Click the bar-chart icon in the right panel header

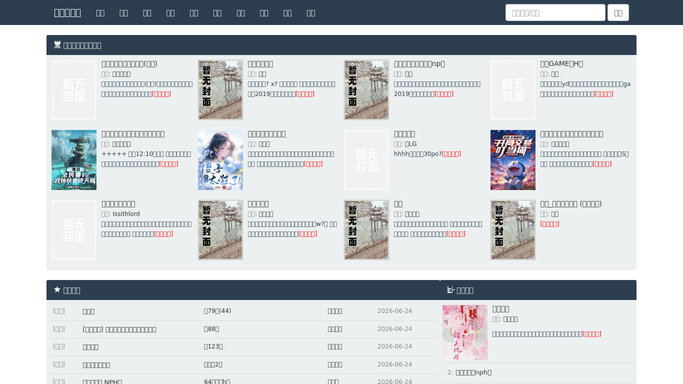pyautogui.click(x=450, y=290)
